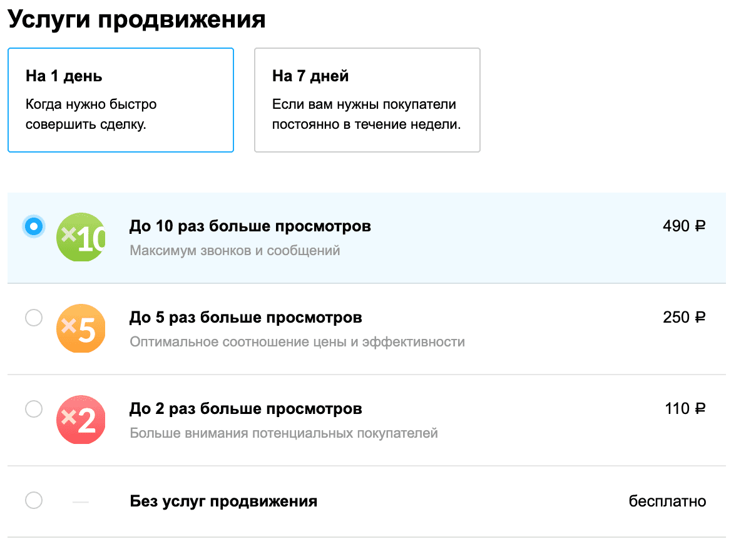The height and width of the screenshot is (544, 756).
Task: Click the 'Без услуг продвижения' label
Action: pos(223,501)
